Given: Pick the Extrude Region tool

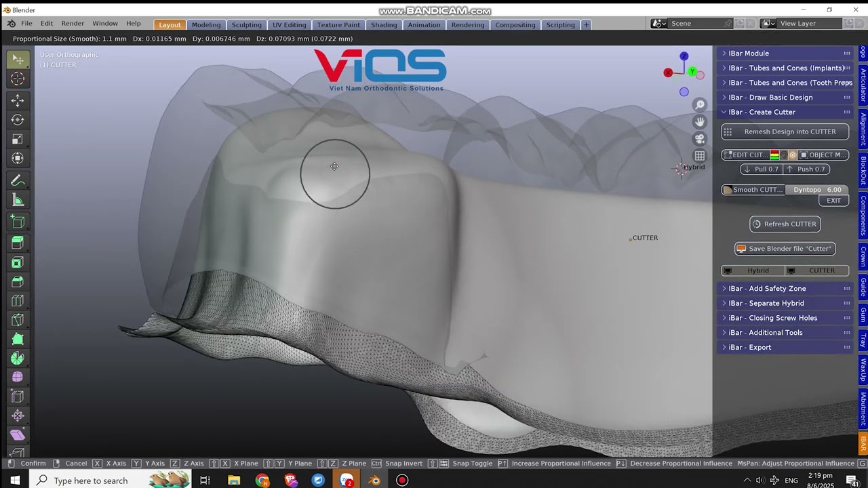Looking at the screenshot, I should (18, 243).
